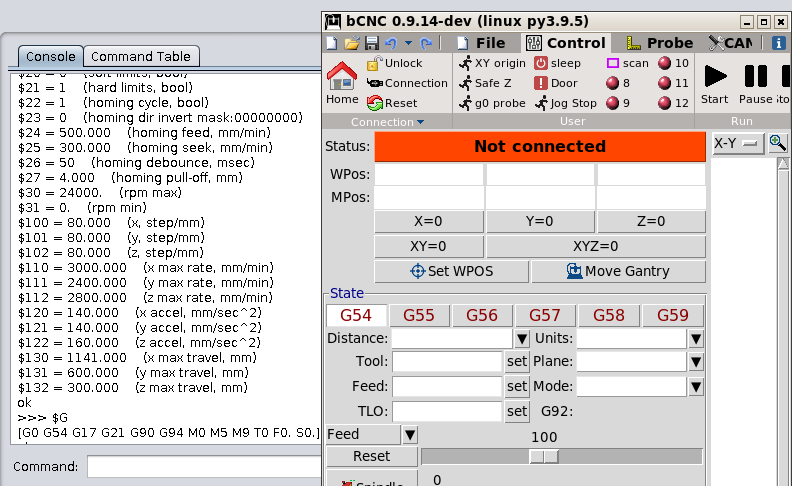Switch to the Console tab
The height and width of the screenshot is (486, 792).
point(51,57)
